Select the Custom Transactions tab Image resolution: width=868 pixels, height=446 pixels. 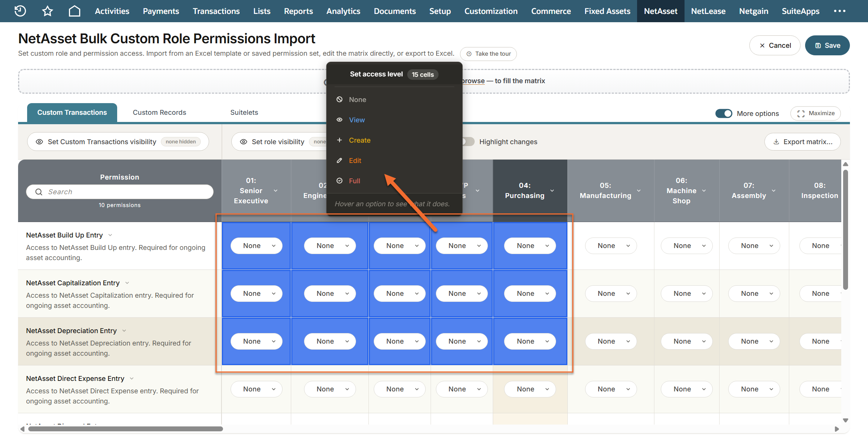point(72,113)
